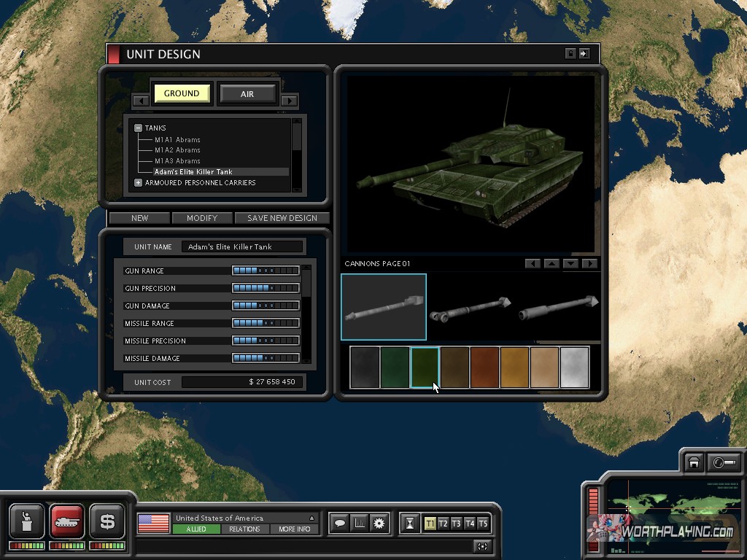
Task: Click the lock icon in Unit Design title bar
Action: coord(570,54)
